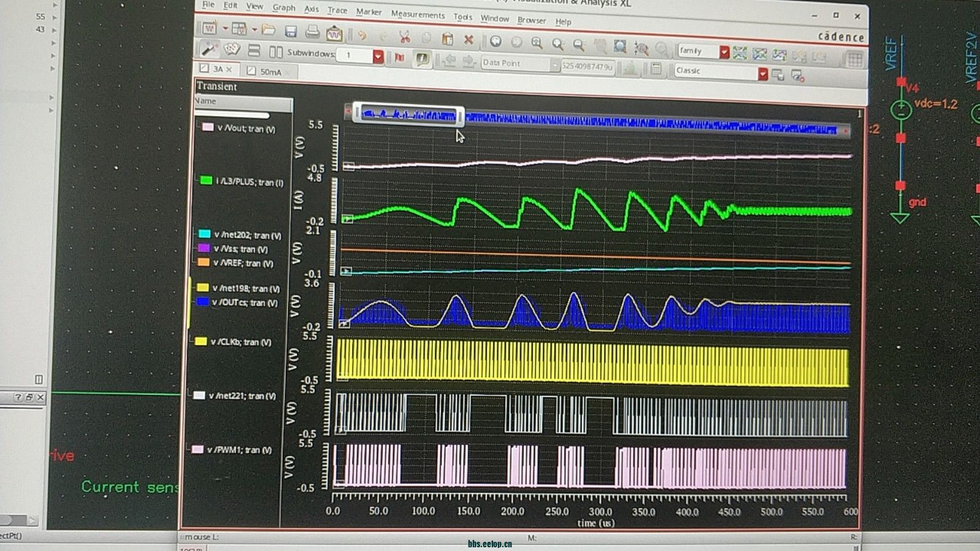Viewport: 980px width, 551px height.
Task: Expand the new window icon's dropdown arrow
Action: pos(225,29)
